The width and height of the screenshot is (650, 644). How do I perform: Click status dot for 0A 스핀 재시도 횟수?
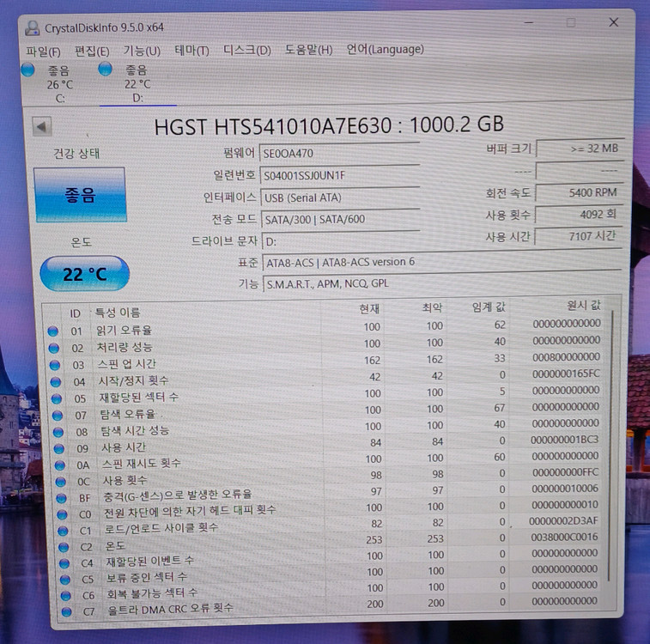(x=60, y=465)
